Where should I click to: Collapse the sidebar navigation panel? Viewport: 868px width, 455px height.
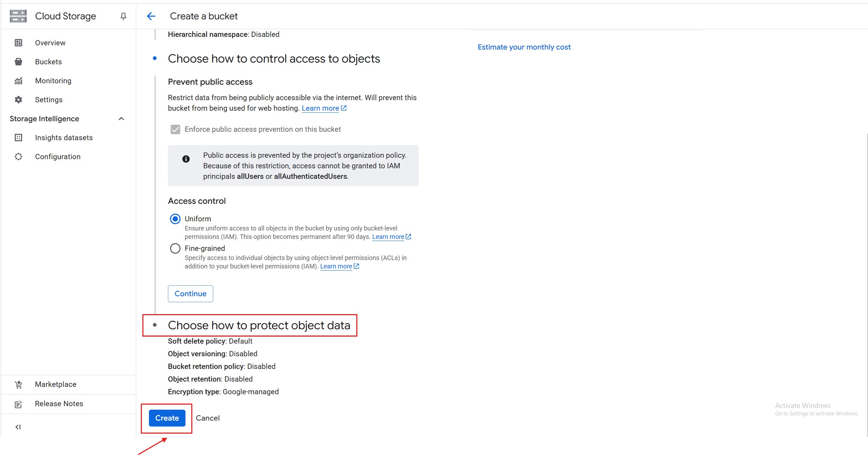[x=18, y=427]
